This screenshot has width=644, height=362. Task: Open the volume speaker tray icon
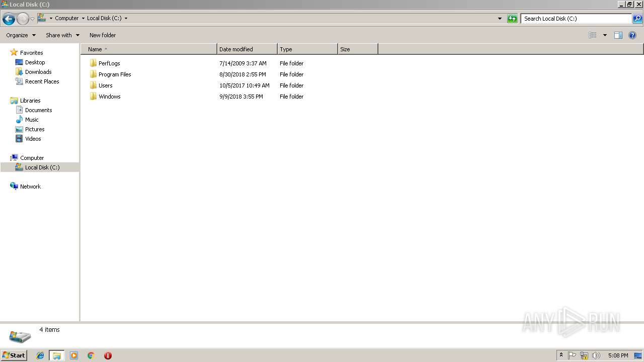pyautogui.click(x=596, y=355)
